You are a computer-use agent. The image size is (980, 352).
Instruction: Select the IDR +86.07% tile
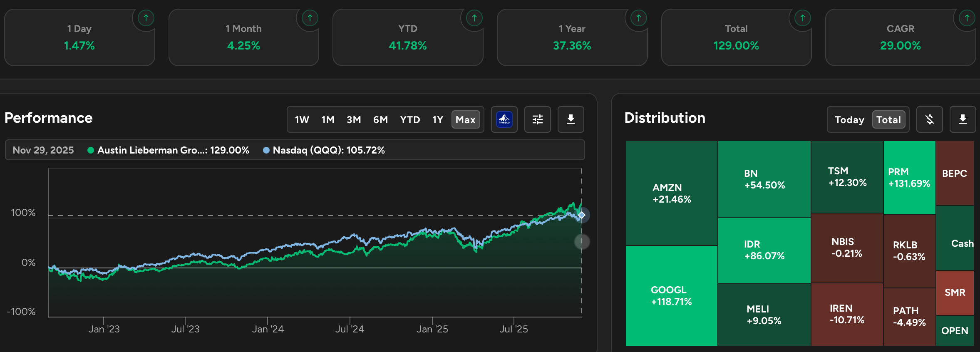click(764, 250)
